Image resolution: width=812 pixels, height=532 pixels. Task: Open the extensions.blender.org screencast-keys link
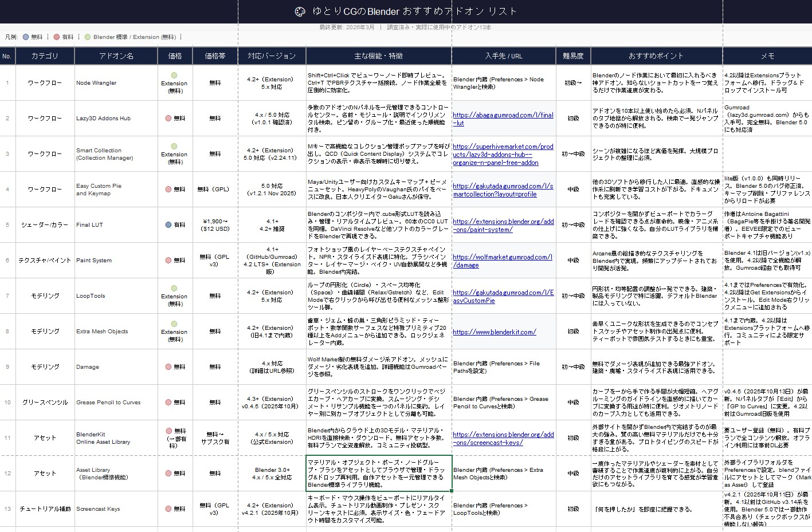point(503,438)
